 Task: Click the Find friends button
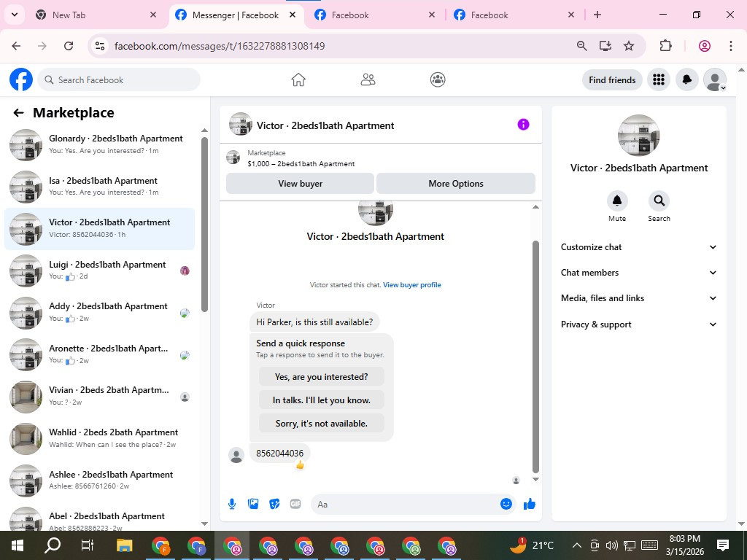(x=612, y=79)
